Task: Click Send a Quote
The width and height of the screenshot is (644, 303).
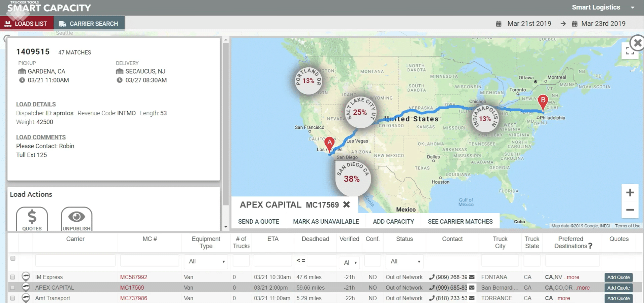Action: pos(259,222)
